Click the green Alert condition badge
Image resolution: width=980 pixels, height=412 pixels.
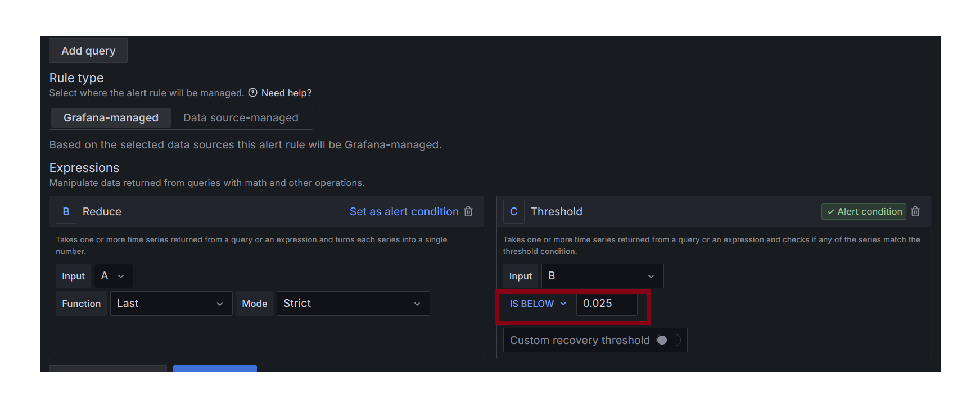[864, 211]
